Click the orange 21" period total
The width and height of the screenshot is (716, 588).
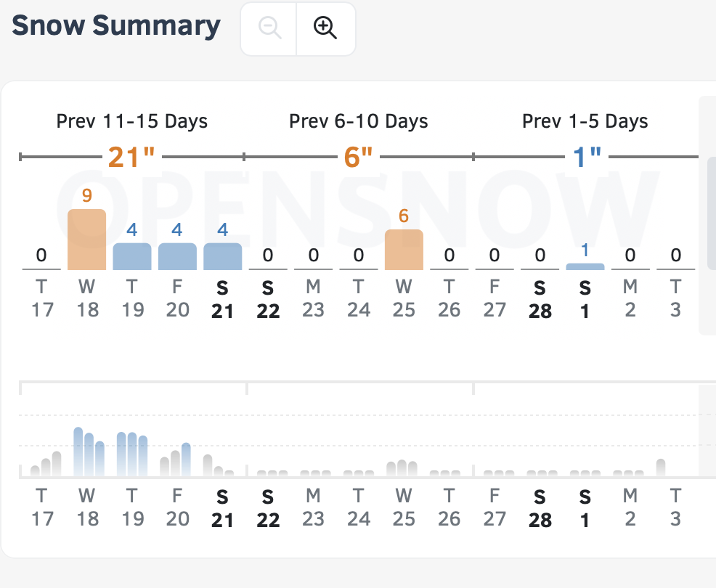click(x=132, y=157)
